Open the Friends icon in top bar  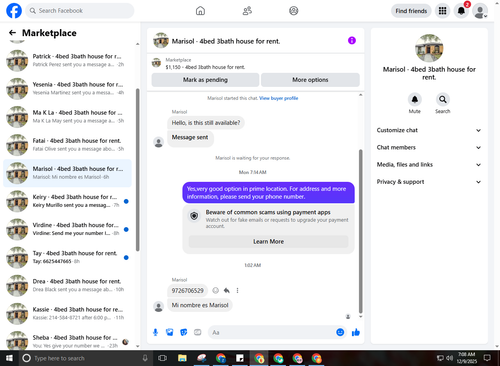pos(247,11)
